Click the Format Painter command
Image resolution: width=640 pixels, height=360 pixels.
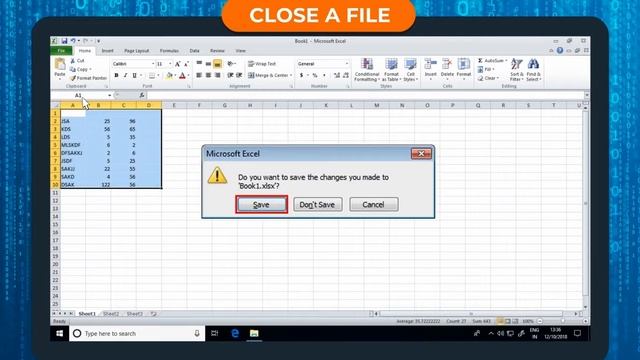(88, 78)
